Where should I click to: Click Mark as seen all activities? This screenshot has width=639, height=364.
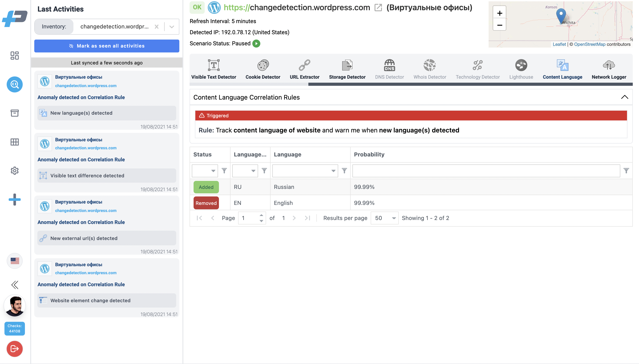(107, 46)
